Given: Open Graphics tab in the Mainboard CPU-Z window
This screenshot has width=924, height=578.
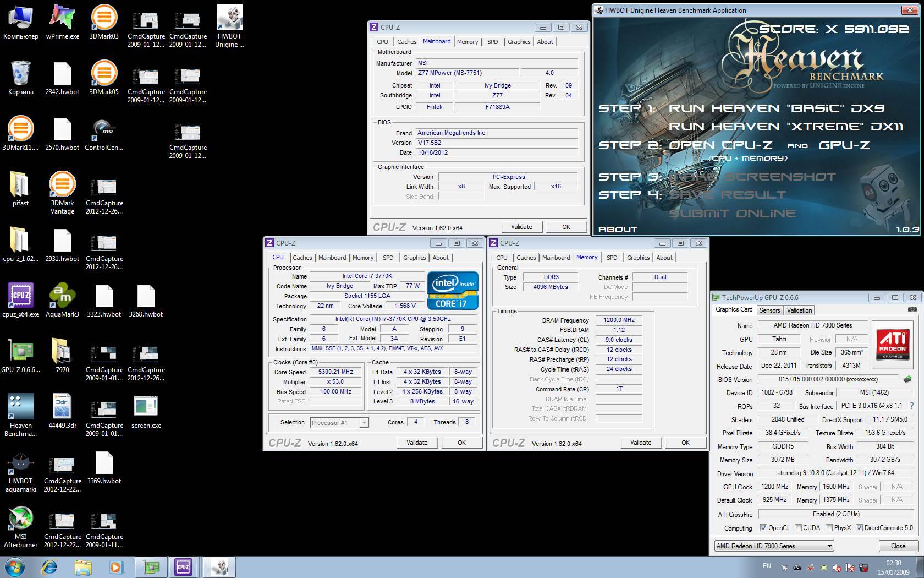Looking at the screenshot, I should 519,42.
